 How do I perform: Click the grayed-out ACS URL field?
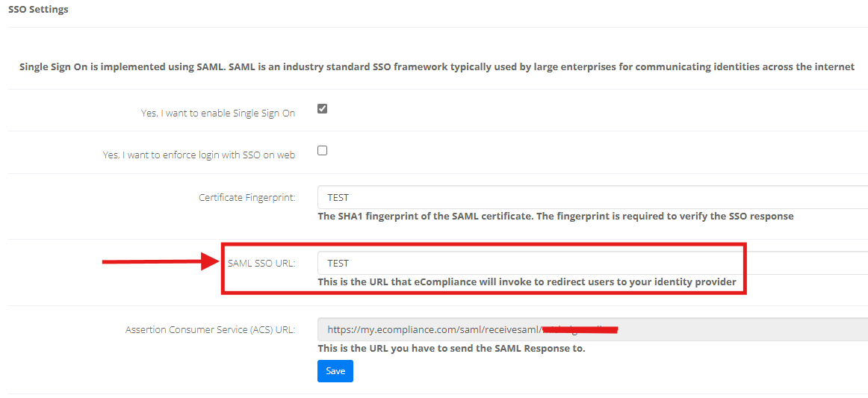[x=592, y=329]
